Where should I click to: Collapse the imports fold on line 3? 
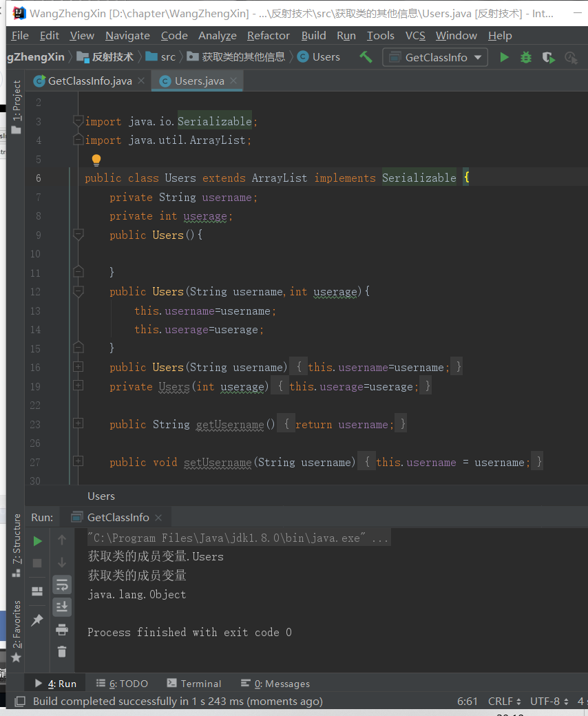(78, 121)
